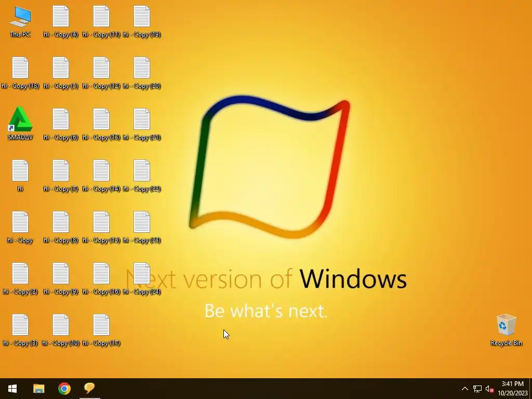Select the "hi - Copy (22)" file

(x=142, y=176)
